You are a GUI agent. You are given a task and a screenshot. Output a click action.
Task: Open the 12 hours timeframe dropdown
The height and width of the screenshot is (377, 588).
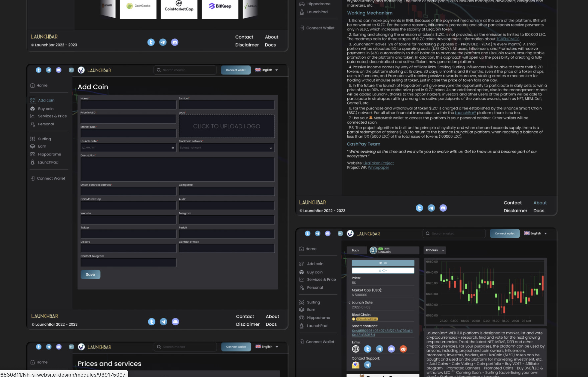pos(434,250)
